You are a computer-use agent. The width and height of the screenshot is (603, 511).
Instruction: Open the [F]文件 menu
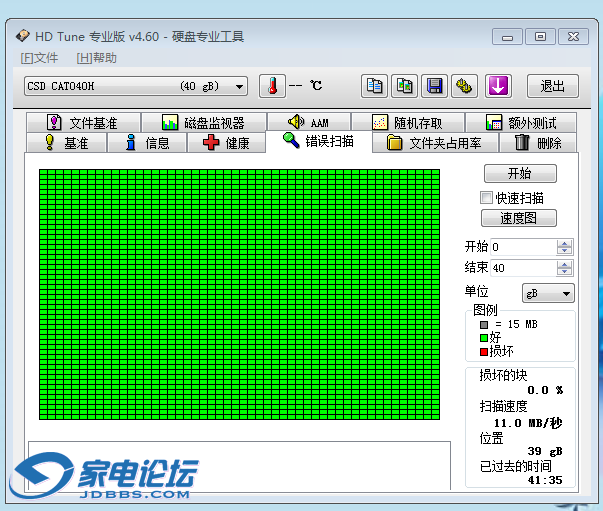(39, 58)
